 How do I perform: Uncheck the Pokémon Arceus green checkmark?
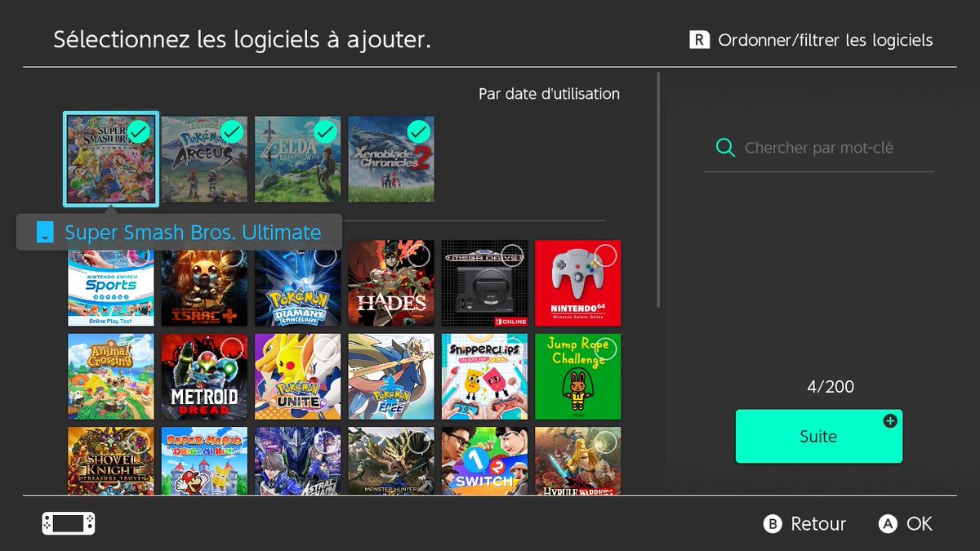[232, 131]
